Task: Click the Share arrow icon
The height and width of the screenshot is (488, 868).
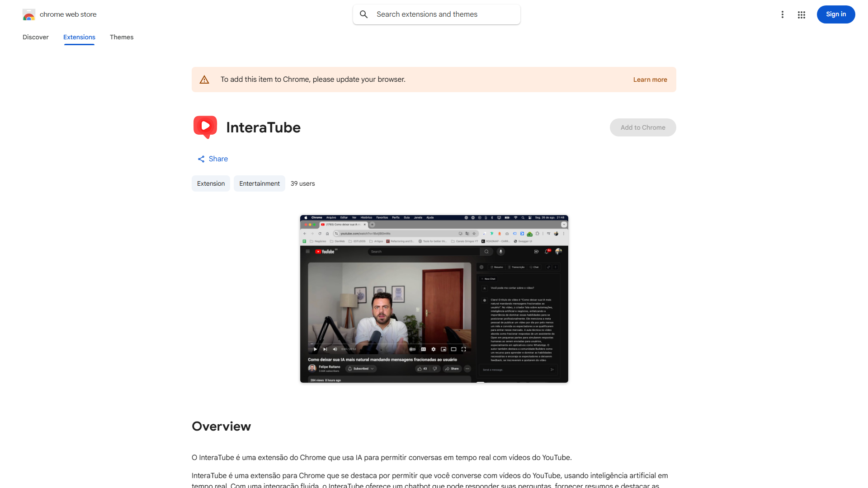Action: point(201,159)
